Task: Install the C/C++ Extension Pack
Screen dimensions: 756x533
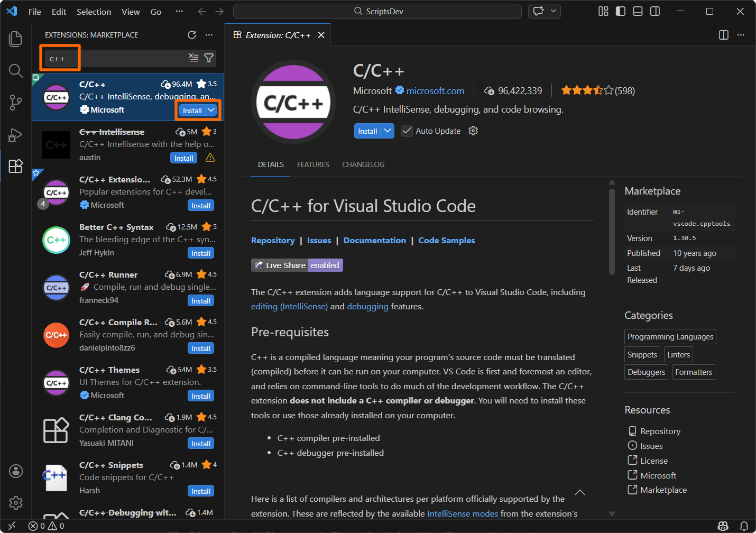Action: (201, 206)
